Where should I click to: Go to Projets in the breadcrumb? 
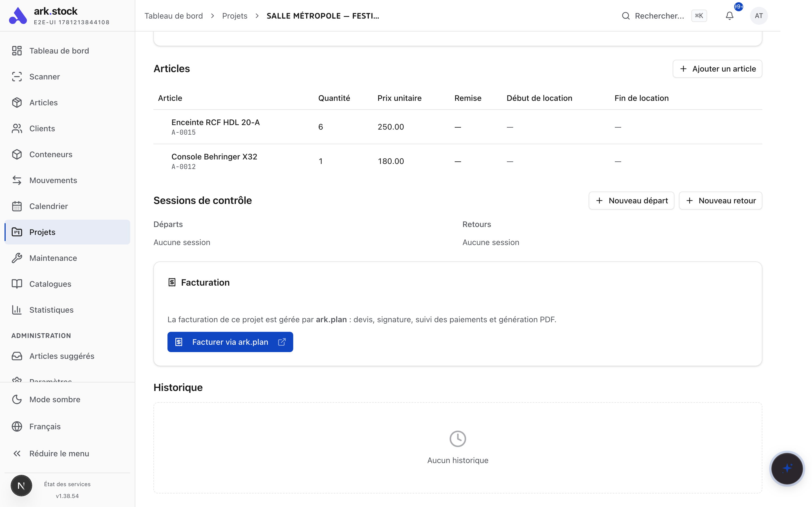(235, 16)
